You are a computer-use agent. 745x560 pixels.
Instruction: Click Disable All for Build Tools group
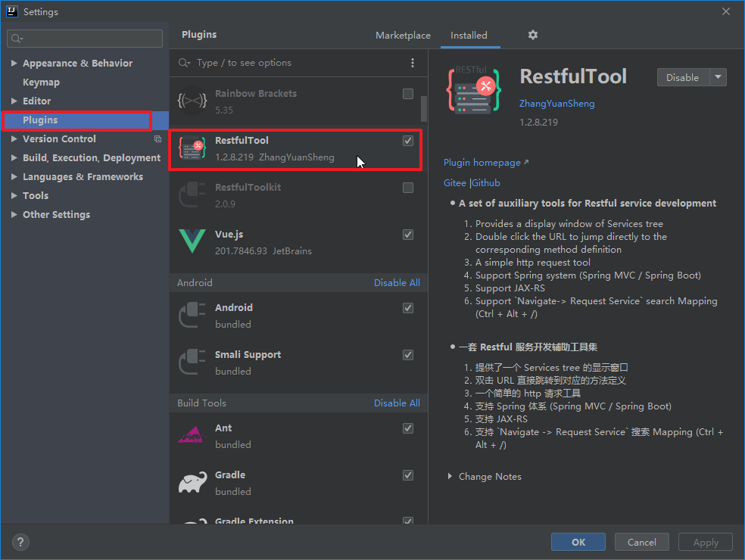pos(397,403)
